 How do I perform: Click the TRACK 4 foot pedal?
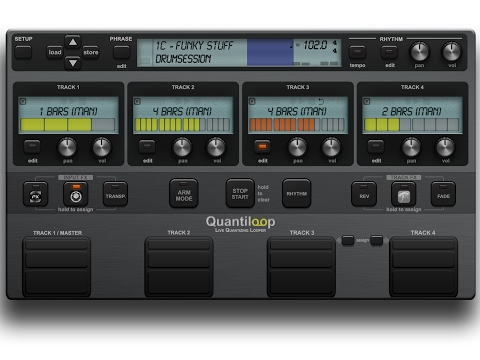point(423,267)
